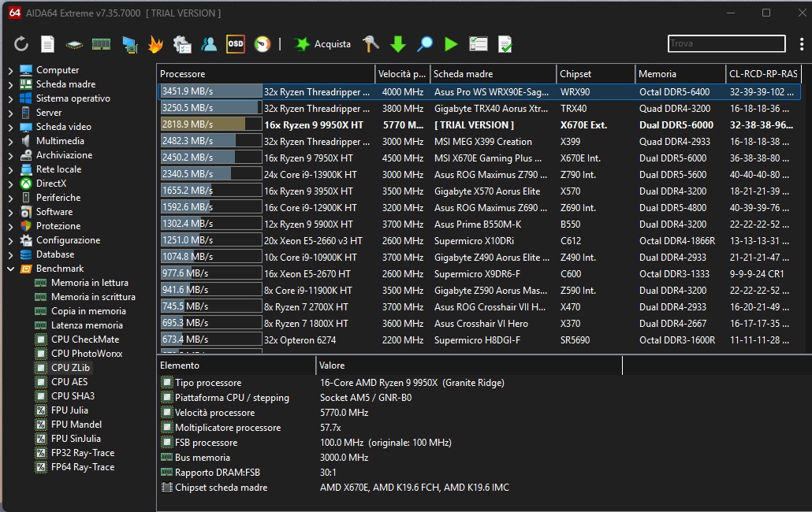This screenshot has height=512, width=812.
Task: Open the Report page icon in toolbar
Action: pos(47,44)
